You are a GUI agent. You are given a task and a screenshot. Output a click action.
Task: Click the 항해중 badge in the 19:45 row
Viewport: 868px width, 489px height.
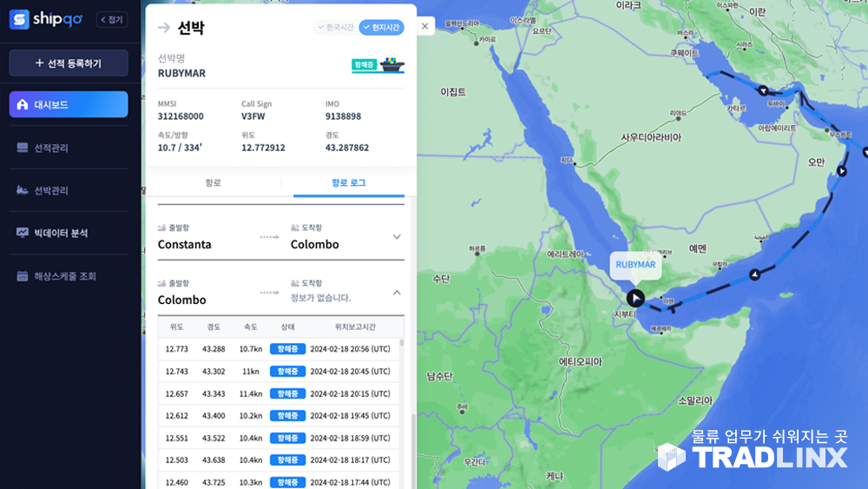tap(287, 415)
